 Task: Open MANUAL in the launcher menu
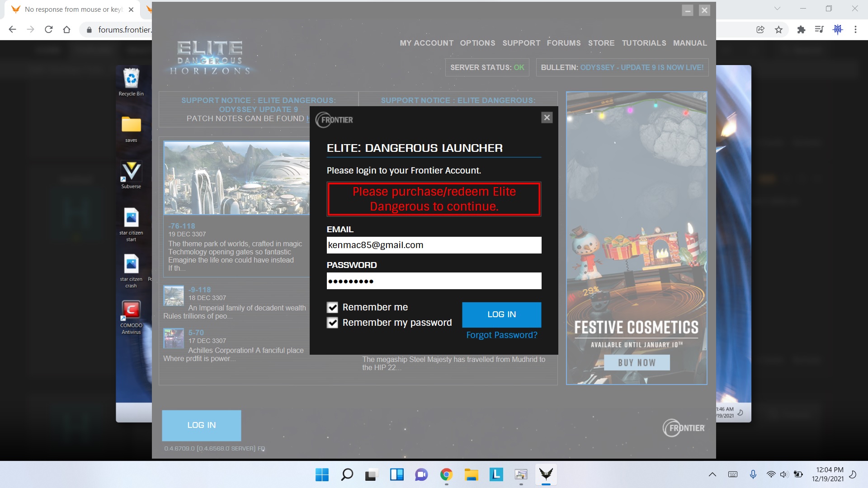690,43
